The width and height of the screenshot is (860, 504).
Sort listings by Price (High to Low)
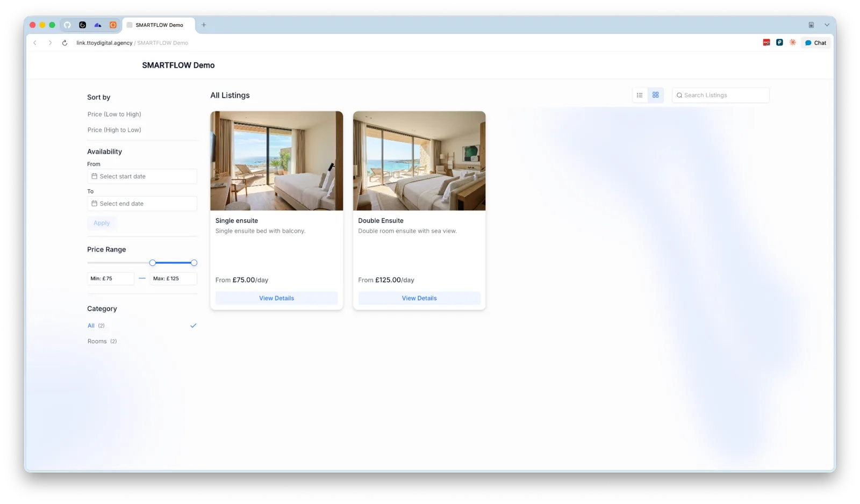[x=114, y=129]
